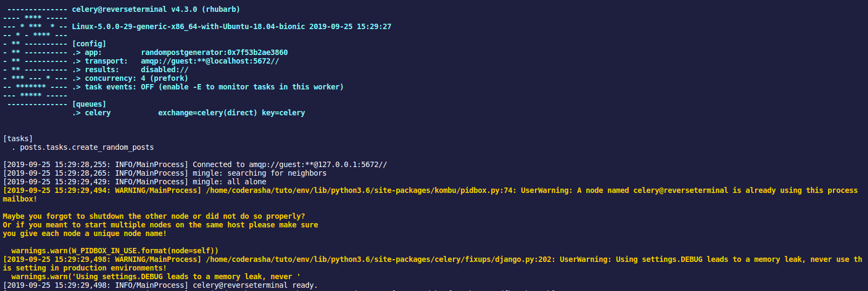Click the celery@reverseterminal v4.3.0 header text
868x291 pixels.
click(156, 9)
